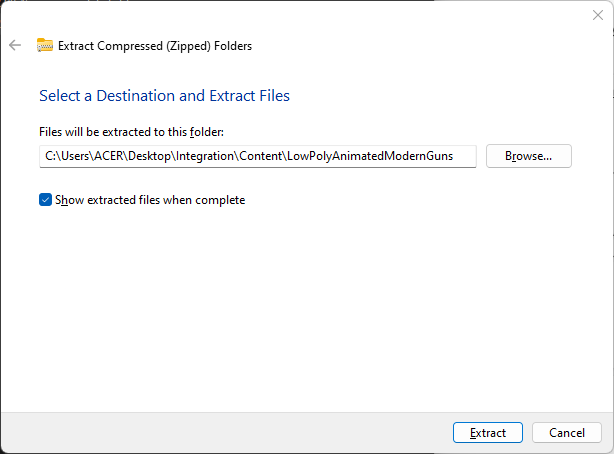614x454 pixels.
Task: Click the 'Select a Destination and Extract Files' heading
Action: click(x=164, y=96)
